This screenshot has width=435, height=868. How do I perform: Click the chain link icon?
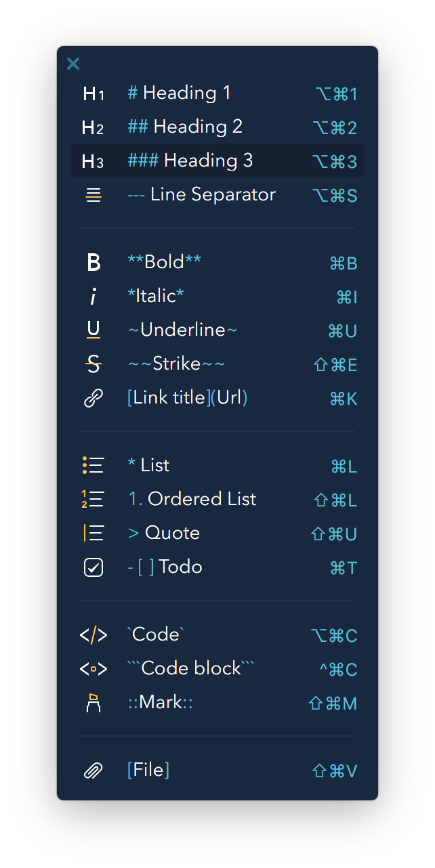pos(94,399)
